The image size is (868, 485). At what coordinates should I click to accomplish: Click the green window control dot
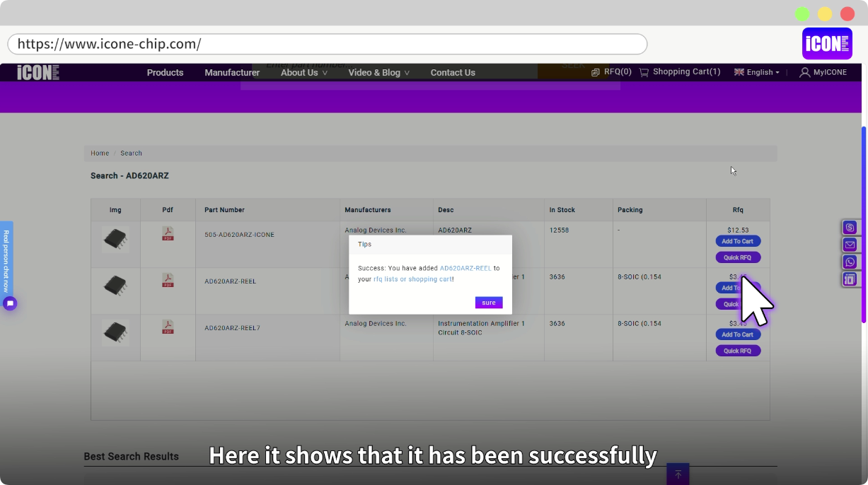[x=802, y=14]
